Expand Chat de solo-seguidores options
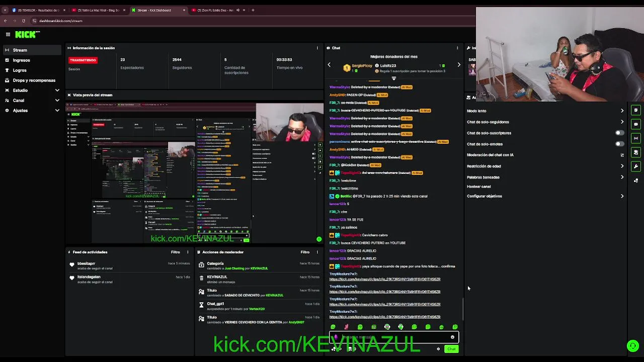Viewport: 644px width, 362px height. (x=622, y=122)
